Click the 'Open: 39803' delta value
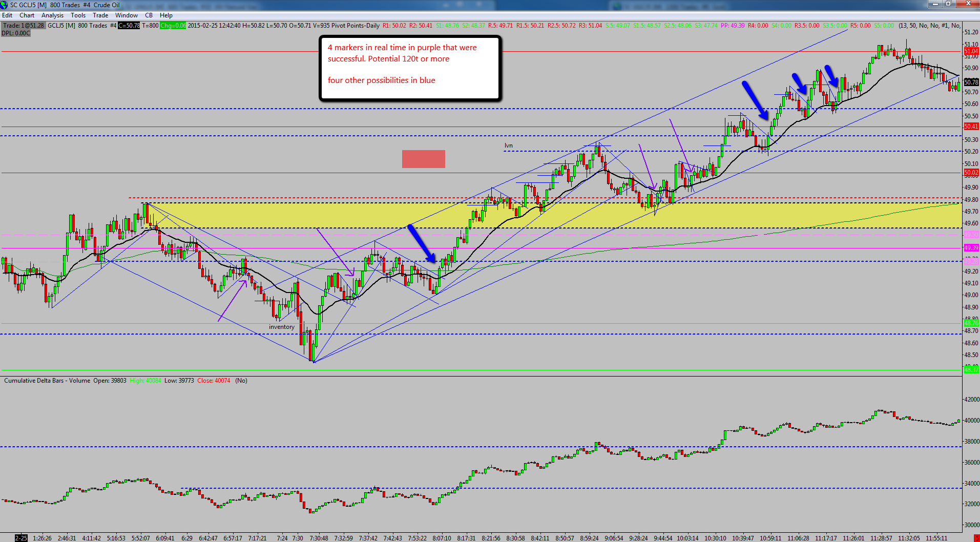Screen dimensions: 980x542 pyautogui.click(x=110, y=381)
